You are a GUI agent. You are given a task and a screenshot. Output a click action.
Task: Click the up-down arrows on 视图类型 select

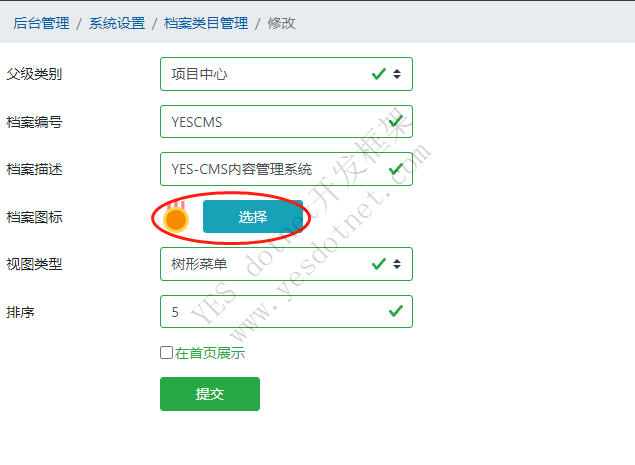397,264
